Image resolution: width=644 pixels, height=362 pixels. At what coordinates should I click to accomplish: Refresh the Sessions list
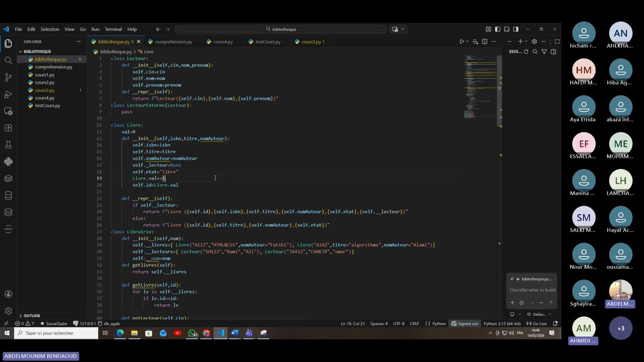pyautogui.click(x=526, y=52)
